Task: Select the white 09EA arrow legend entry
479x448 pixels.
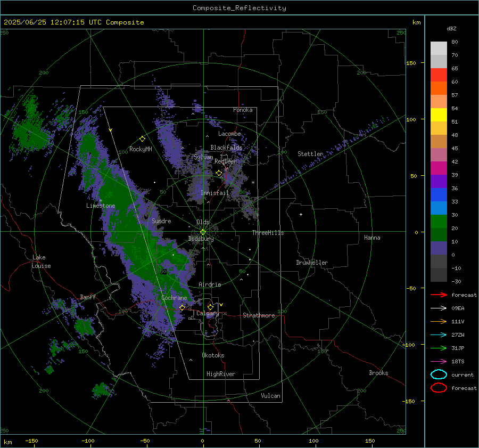Action: coord(439,308)
